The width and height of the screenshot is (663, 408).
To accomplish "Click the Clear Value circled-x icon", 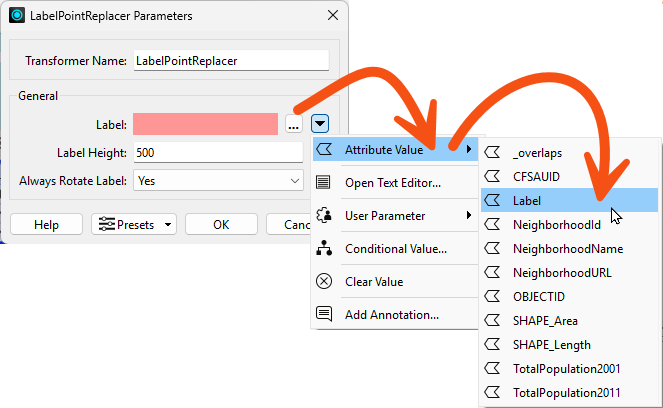I will 324,281.
